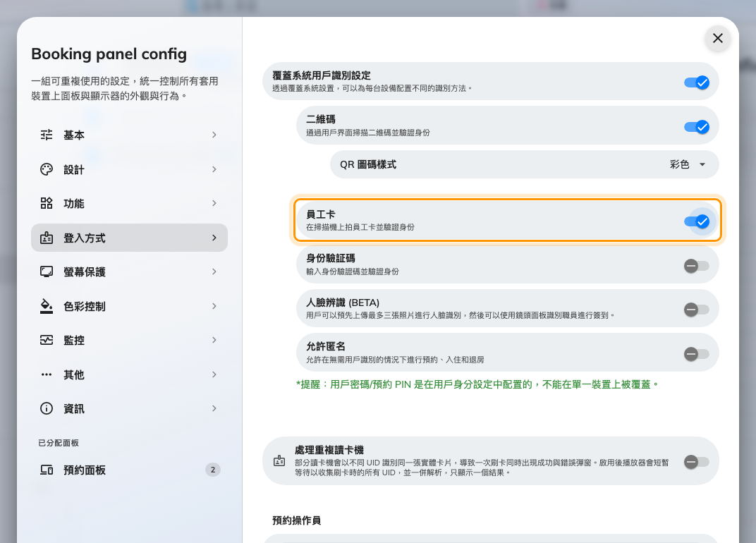Click the 已分配面板 label
756x543 pixels.
tap(59, 443)
